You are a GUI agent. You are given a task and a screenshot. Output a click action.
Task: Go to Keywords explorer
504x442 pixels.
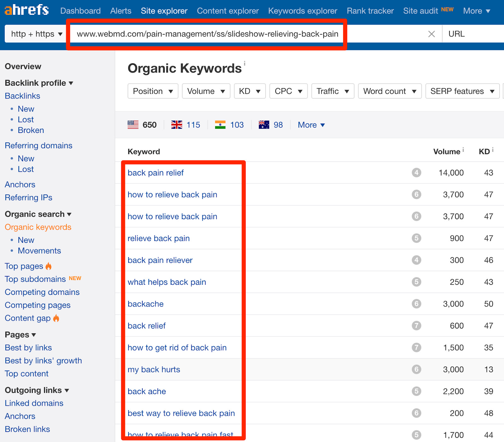click(303, 11)
